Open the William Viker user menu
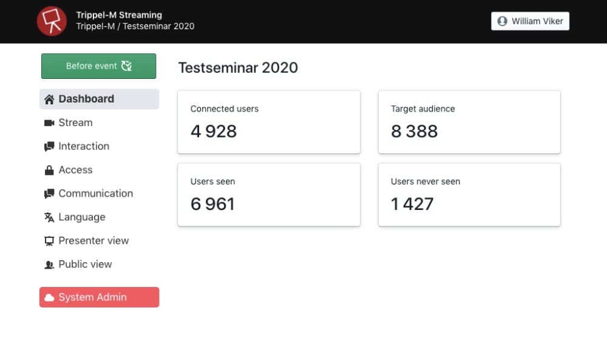This screenshot has width=607, height=364. tap(530, 21)
